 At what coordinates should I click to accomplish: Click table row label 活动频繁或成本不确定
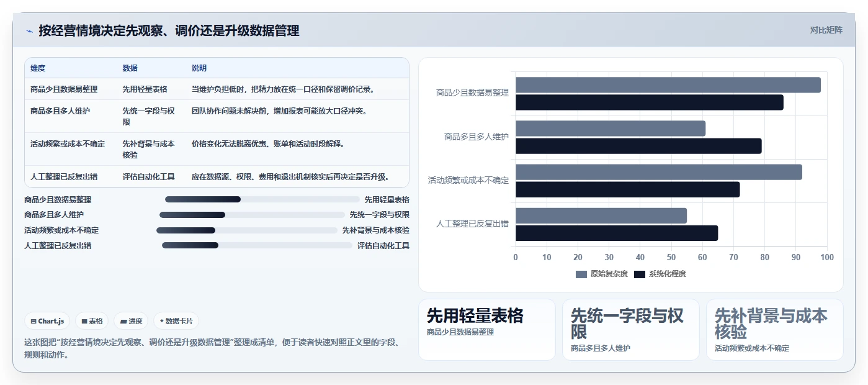(68, 144)
